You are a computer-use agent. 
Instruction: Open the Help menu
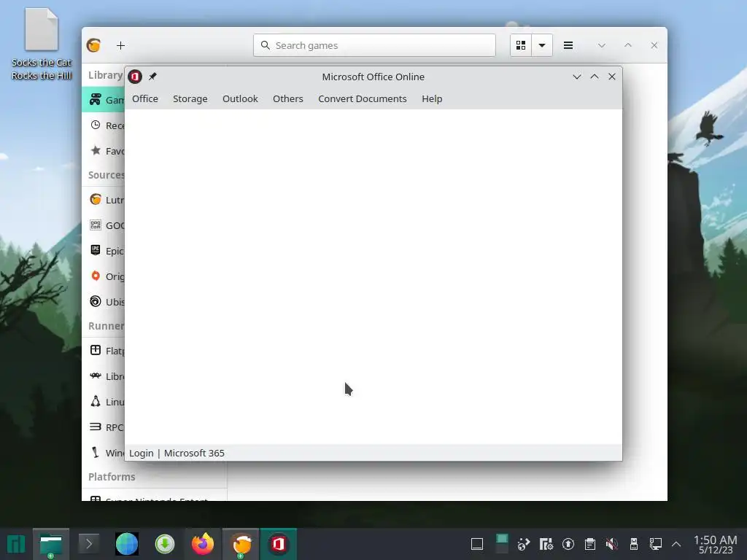click(x=432, y=98)
